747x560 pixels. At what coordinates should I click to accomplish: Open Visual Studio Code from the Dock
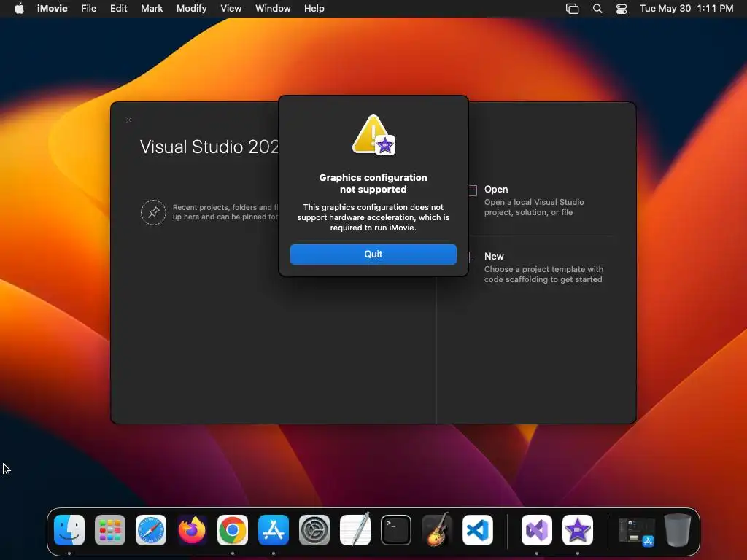coord(478,530)
